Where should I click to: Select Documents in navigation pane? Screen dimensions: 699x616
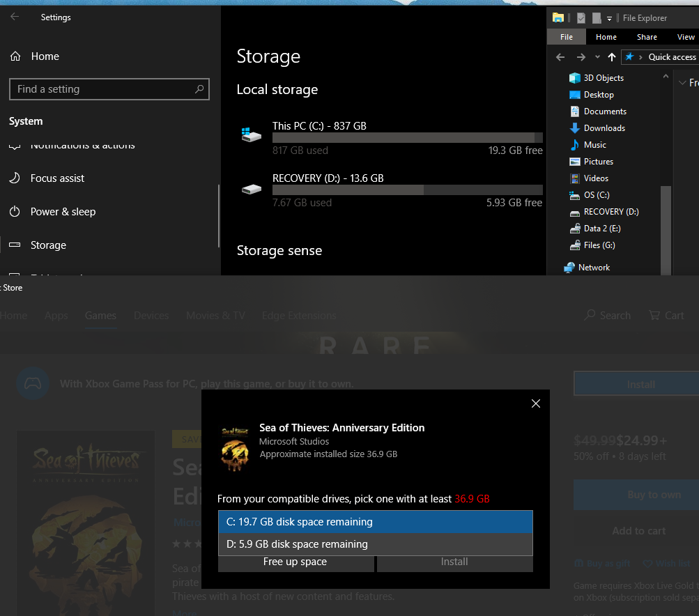pyautogui.click(x=598, y=111)
